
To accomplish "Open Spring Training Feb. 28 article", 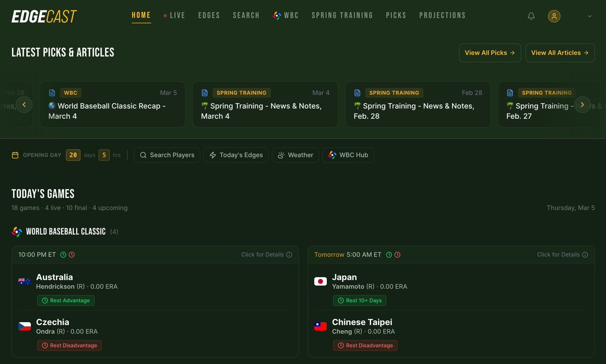I will tap(418, 105).
